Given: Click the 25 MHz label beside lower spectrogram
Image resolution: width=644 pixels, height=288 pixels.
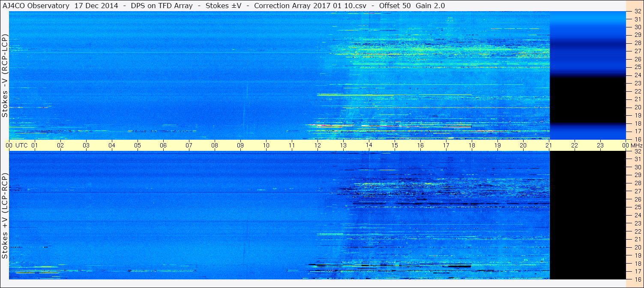Looking at the screenshot, I should pos(638,207).
